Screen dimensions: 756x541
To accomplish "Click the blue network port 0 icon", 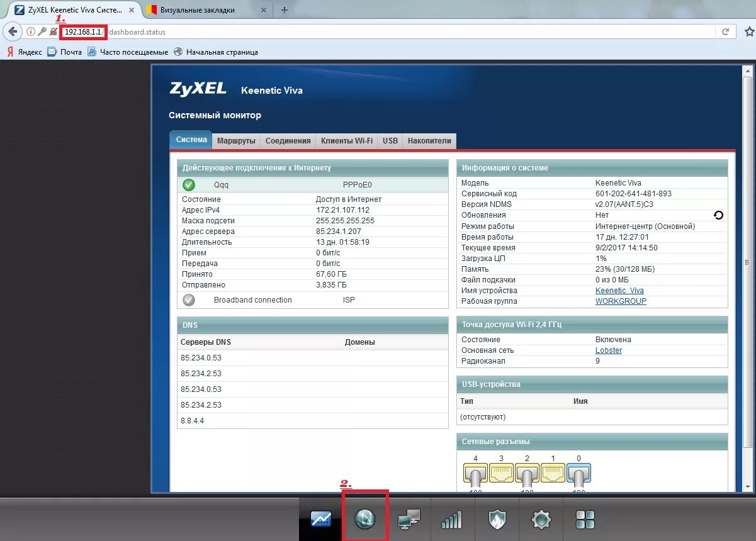I will 579,474.
